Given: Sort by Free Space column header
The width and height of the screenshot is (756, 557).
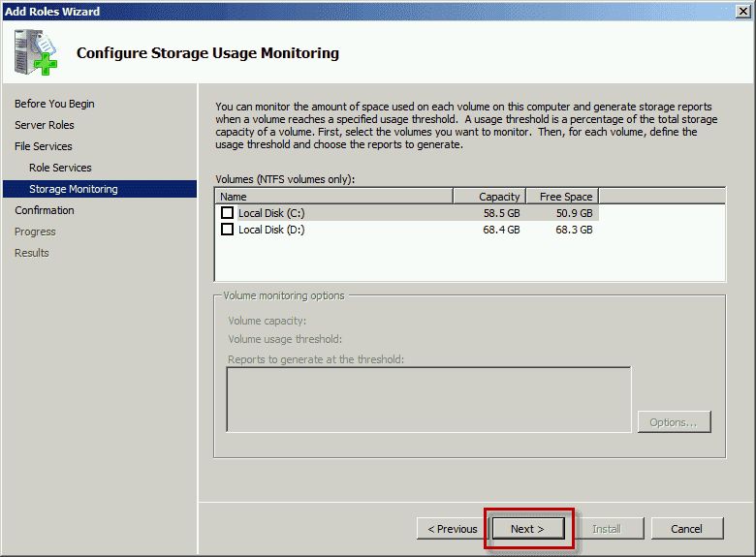Looking at the screenshot, I should pos(562,196).
